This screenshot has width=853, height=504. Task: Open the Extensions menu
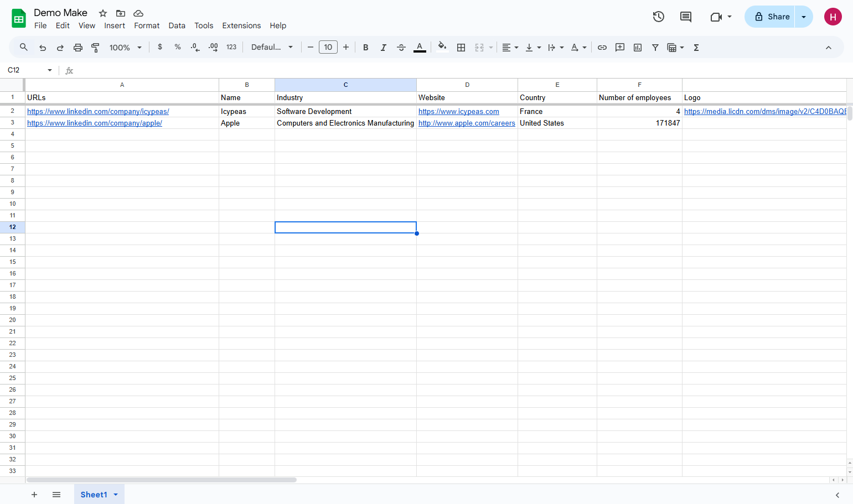(x=241, y=25)
